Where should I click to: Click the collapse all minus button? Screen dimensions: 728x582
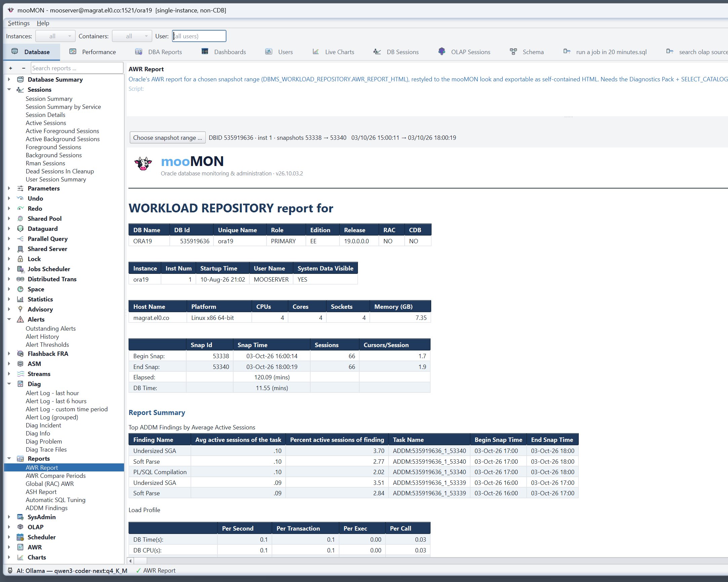(24, 68)
